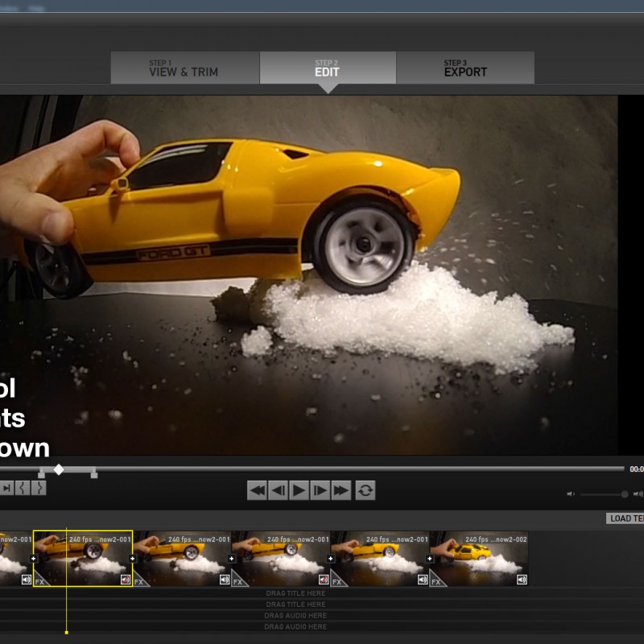Click the fast forward playback button
Viewport: 644px width, 644px height.
coord(341,489)
